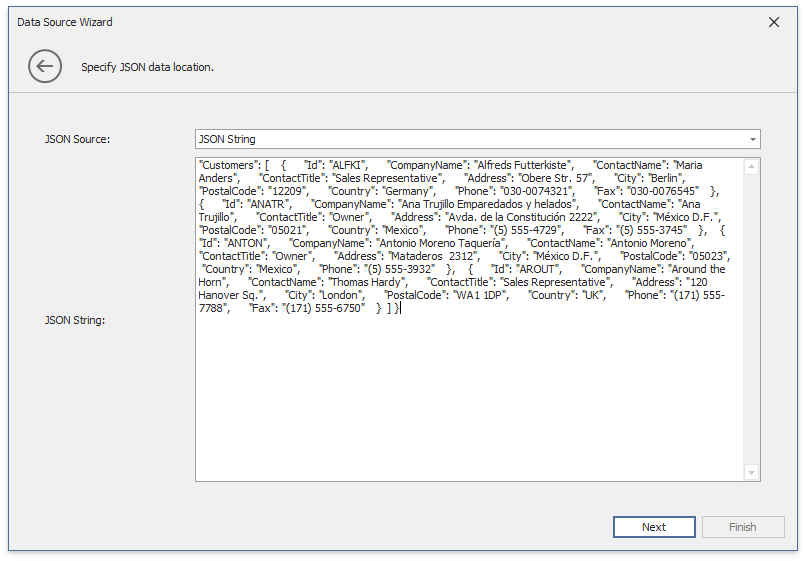Viewport: 806px width, 561px height.
Task: Click the Finish button
Action: tap(742, 527)
